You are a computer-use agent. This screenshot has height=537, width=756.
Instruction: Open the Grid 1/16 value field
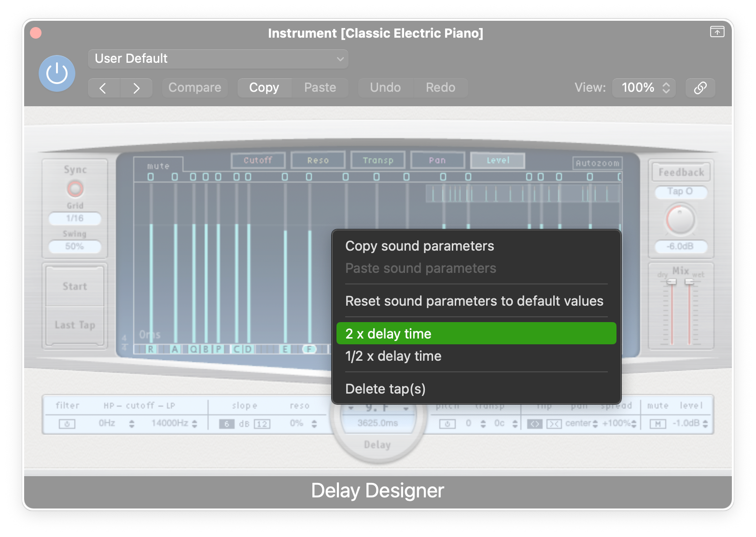(x=75, y=218)
